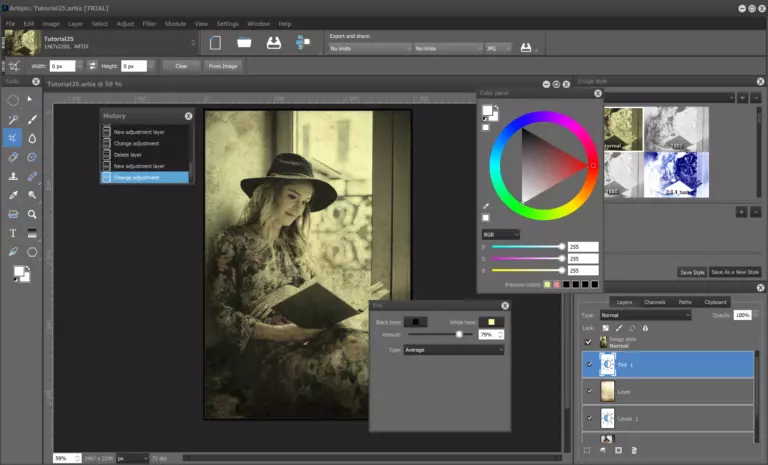Select the Crop tool in toolbox
Image resolution: width=768 pixels, height=465 pixels.
point(13,138)
